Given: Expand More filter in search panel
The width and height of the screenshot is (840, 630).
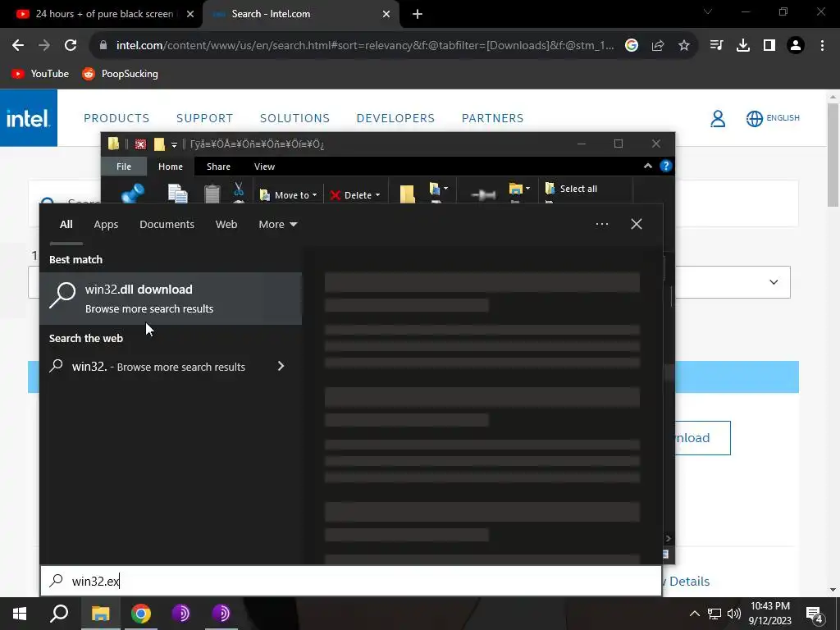Looking at the screenshot, I should point(277,225).
